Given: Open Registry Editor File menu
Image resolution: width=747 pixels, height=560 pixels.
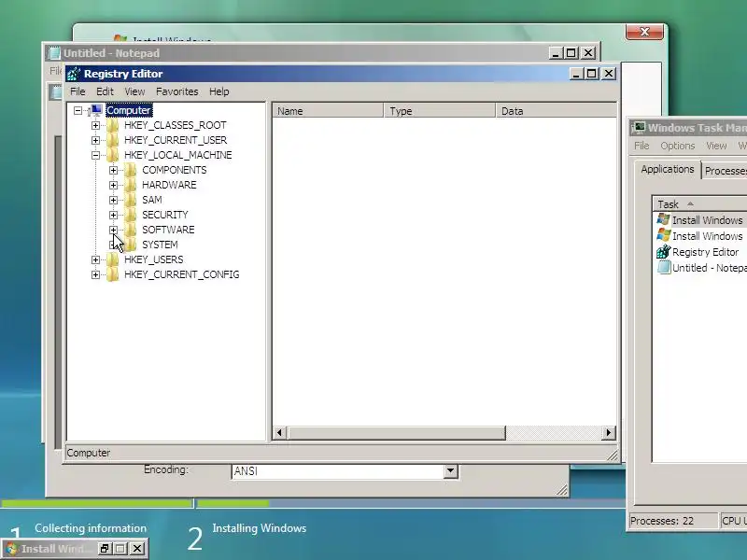Looking at the screenshot, I should tap(78, 91).
